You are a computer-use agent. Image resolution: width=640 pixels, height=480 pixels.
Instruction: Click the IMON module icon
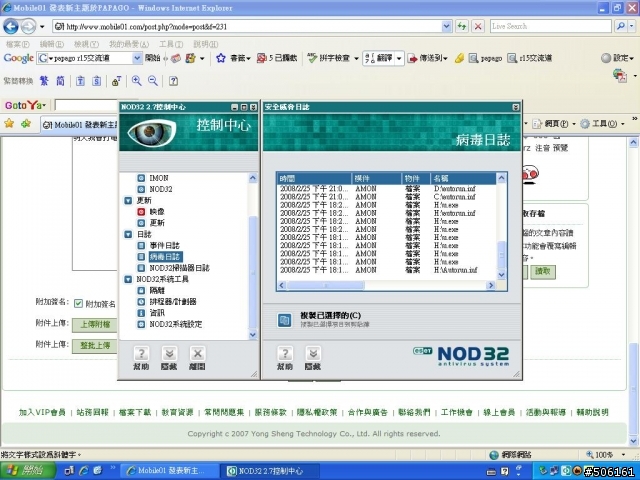coord(141,178)
